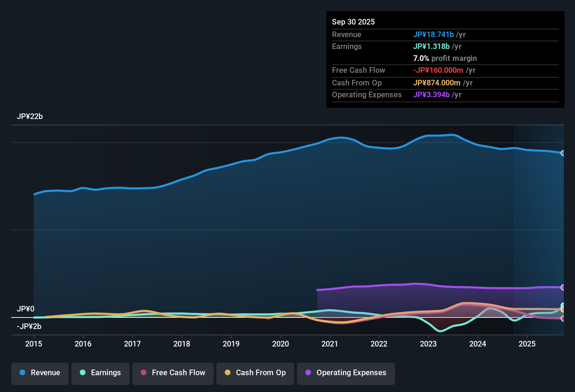Click the JP¥0 axis gridline label
Image resolution: width=575 pixels, height=392 pixels.
click(26, 309)
